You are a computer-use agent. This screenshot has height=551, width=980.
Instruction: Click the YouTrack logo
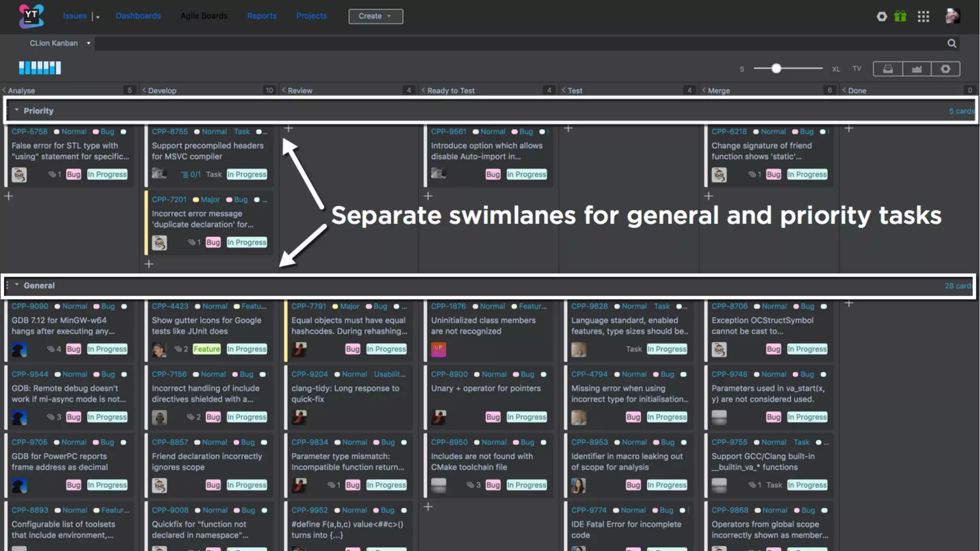pyautogui.click(x=31, y=16)
